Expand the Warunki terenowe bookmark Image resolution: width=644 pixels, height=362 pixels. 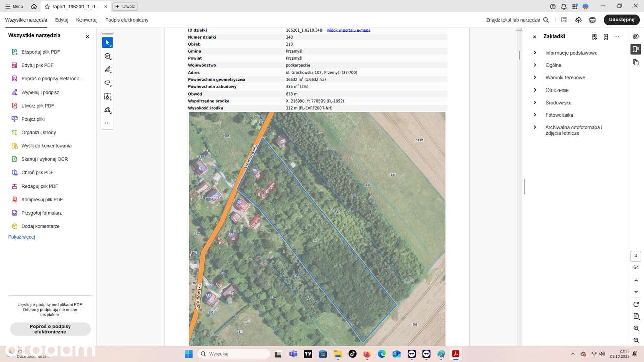535,78
